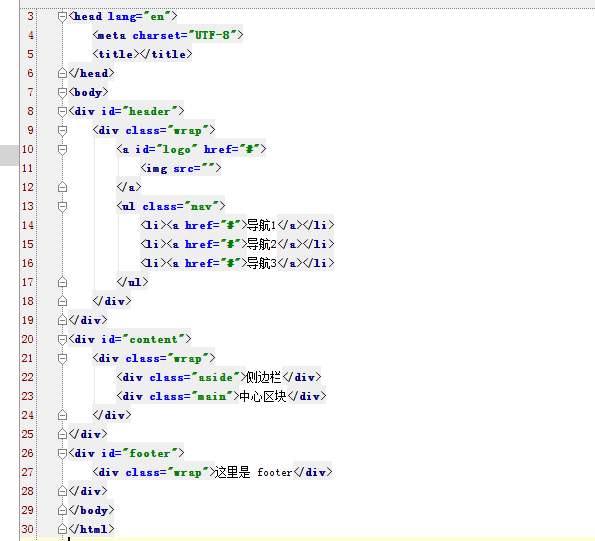Click the 导航1 link text on line 14
The width and height of the screenshot is (595, 541).
click(x=261, y=225)
